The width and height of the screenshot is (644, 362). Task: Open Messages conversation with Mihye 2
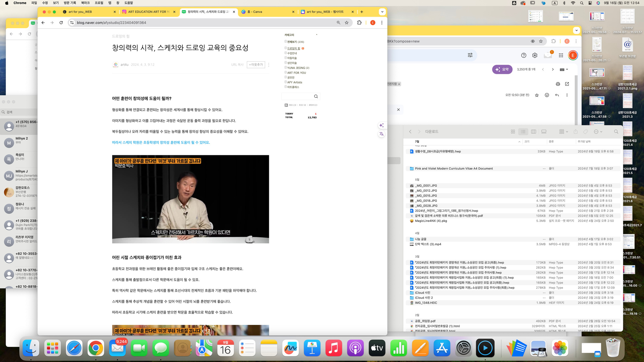(x=19, y=143)
